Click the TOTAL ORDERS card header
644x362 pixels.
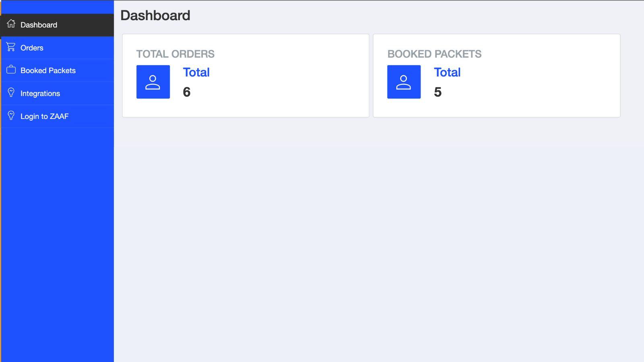tap(175, 54)
